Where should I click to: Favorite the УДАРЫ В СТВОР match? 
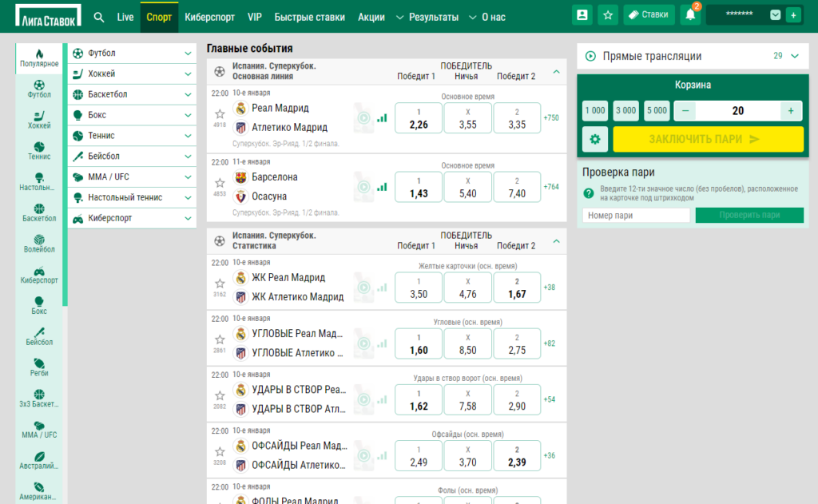coord(220,395)
